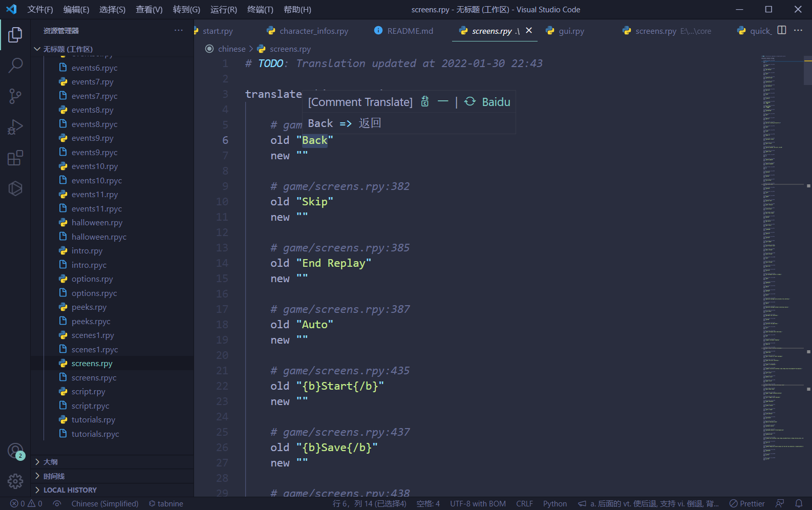Click the broadcast icon in status bar
812x510 pixels.
tap(57, 504)
